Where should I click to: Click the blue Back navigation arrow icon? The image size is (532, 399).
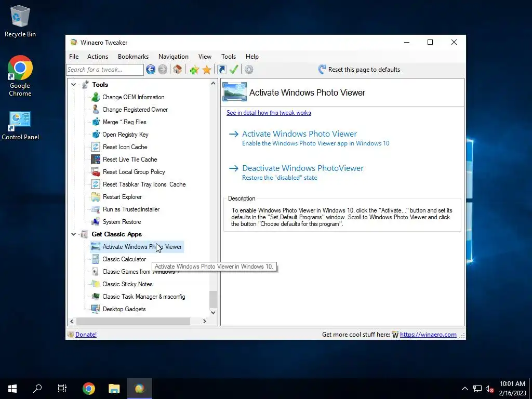tap(151, 70)
